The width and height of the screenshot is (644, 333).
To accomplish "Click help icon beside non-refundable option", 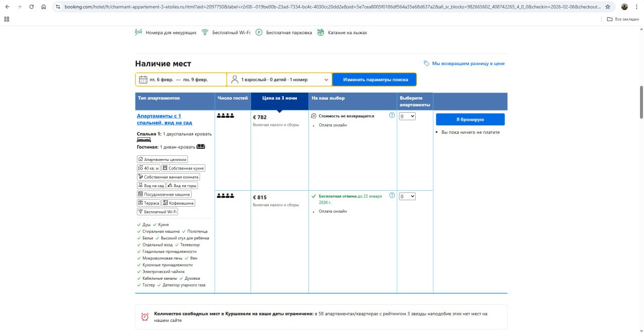I will [x=392, y=115].
